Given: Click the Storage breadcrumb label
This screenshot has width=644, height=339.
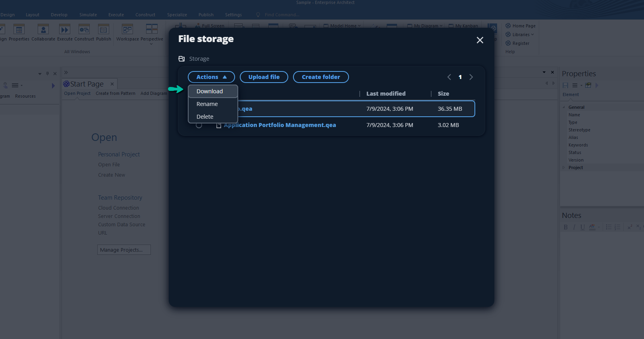Looking at the screenshot, I should 199,59.
